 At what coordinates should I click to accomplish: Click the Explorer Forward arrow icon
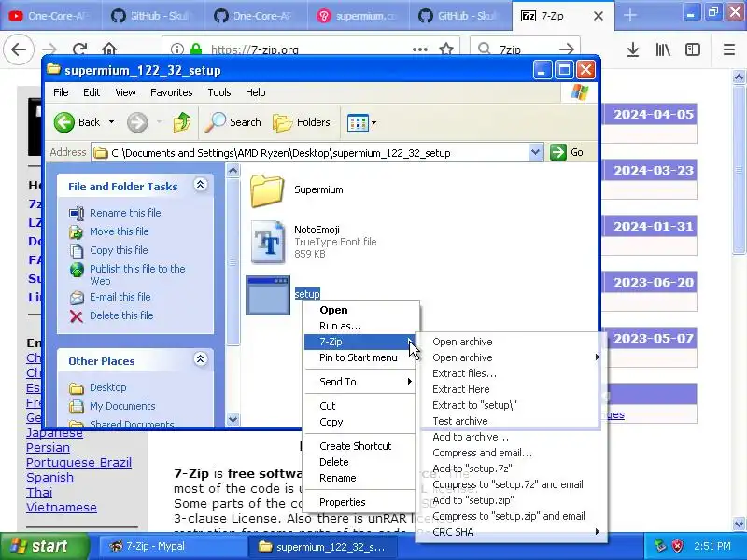[137, 122]
